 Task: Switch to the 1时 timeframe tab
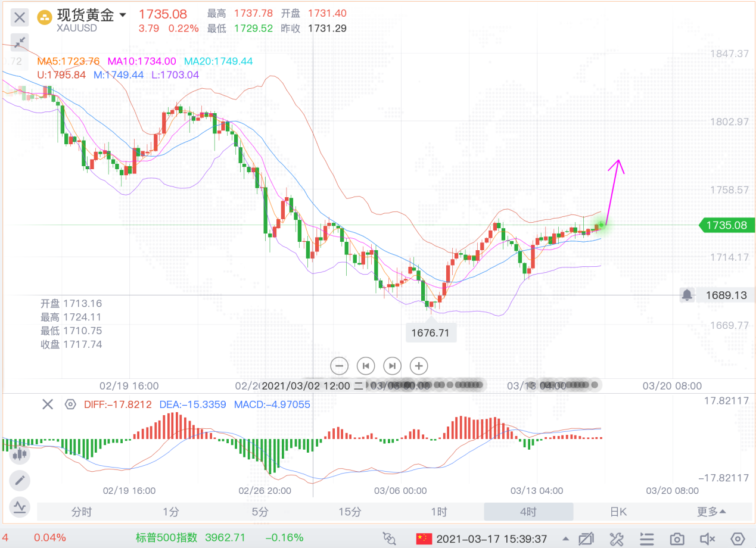(x=439, y=512)
